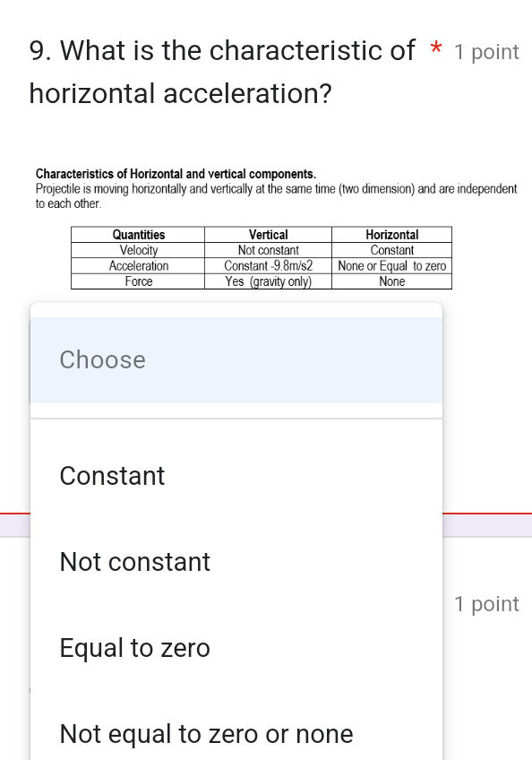
Task: Click the "Quantities" column header
Action: [x=139, y=235]
